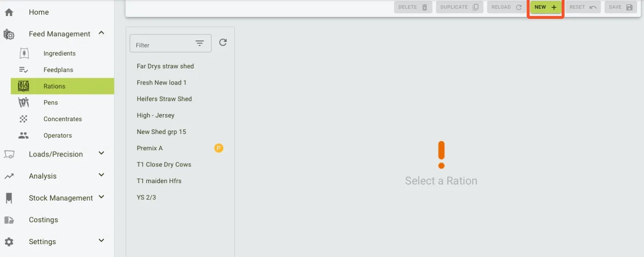The height and width of the screenshot is (257, 644).
Task: Expand the Loads/Precision menu
Action: (101, 153)
